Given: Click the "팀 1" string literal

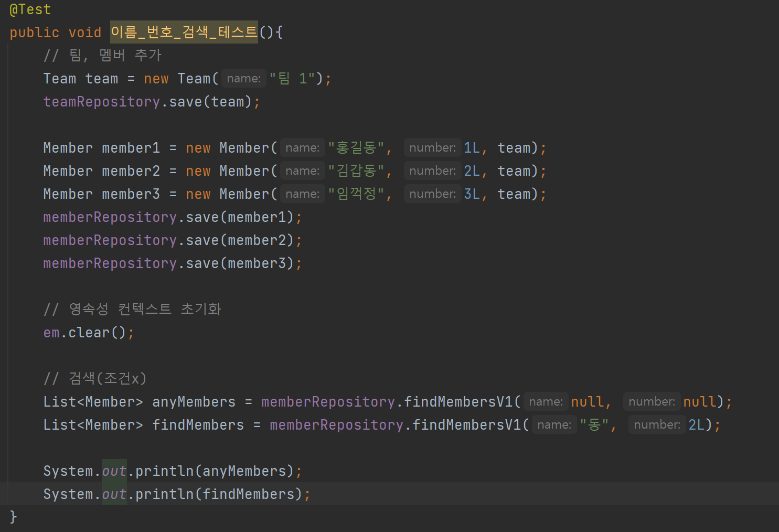Looking at the screenshot, I should click(x=292, y=79).
